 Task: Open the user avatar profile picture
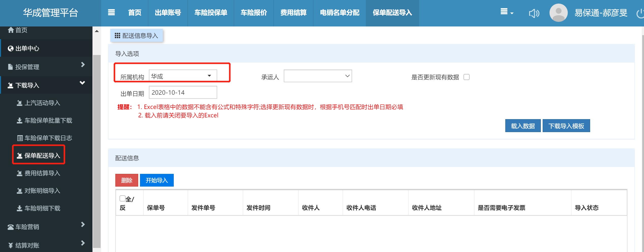(558, 13)
